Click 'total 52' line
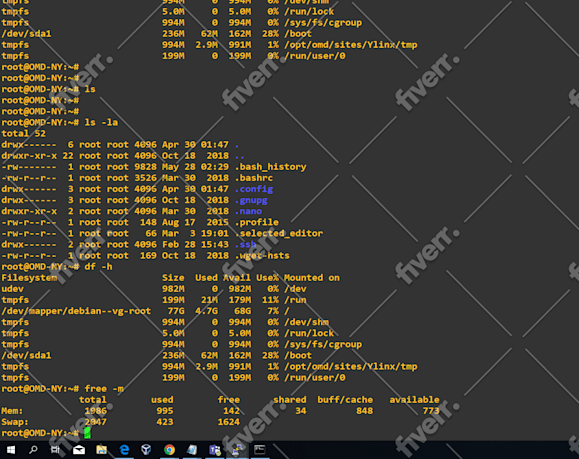 point(24,134)
